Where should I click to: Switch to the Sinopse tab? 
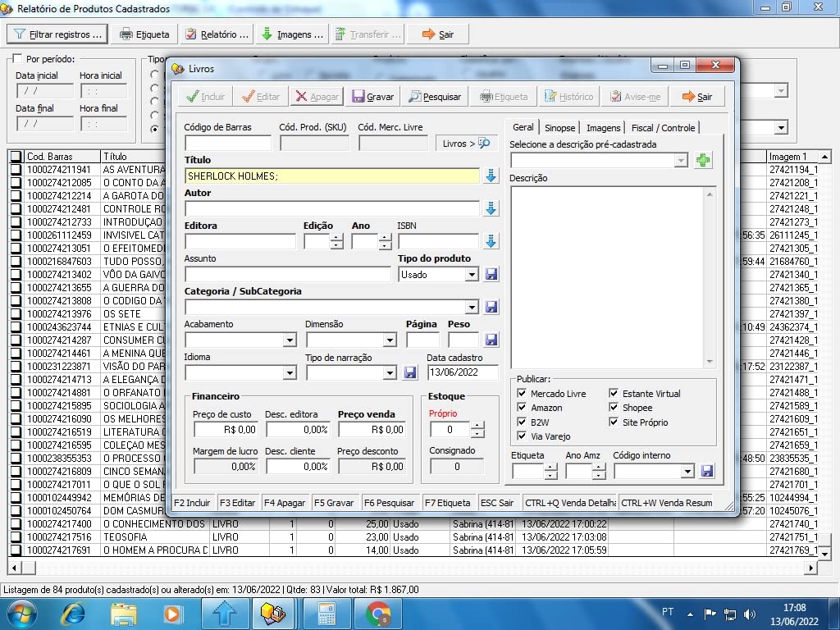coord(559,127)
